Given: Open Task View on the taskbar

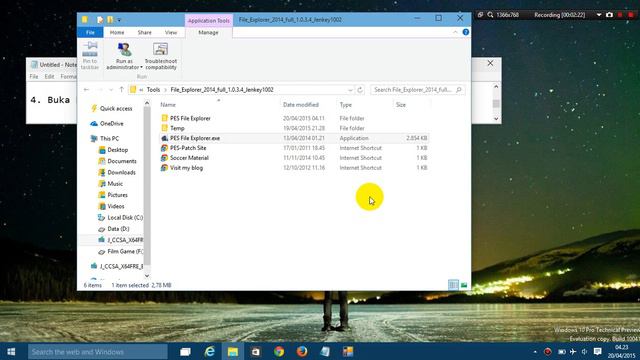Looking at the screenshot, I should 185,351.
